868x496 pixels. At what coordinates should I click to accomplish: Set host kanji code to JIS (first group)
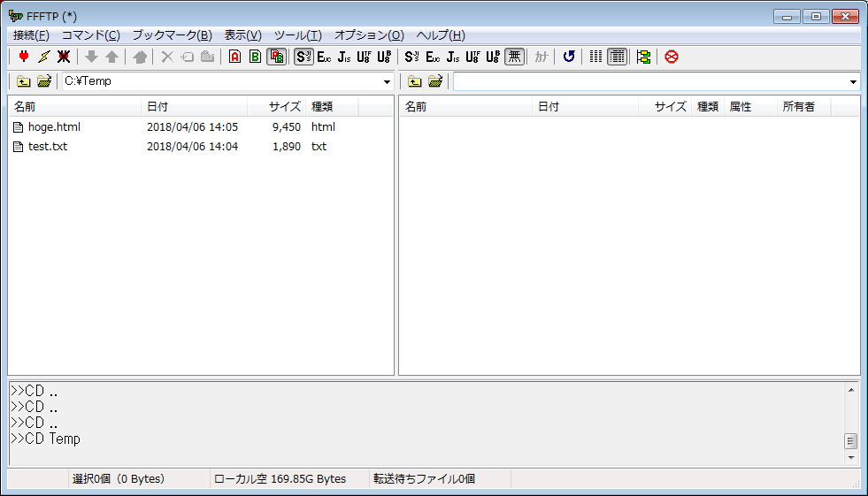click(x=344, y=57)
